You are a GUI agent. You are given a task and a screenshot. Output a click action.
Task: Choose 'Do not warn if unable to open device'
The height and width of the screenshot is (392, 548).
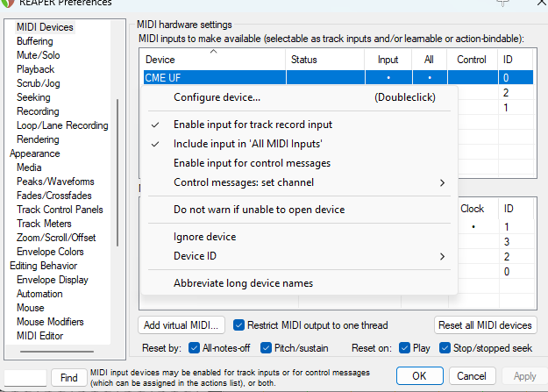pyautogui.click(x=259, y=210)
